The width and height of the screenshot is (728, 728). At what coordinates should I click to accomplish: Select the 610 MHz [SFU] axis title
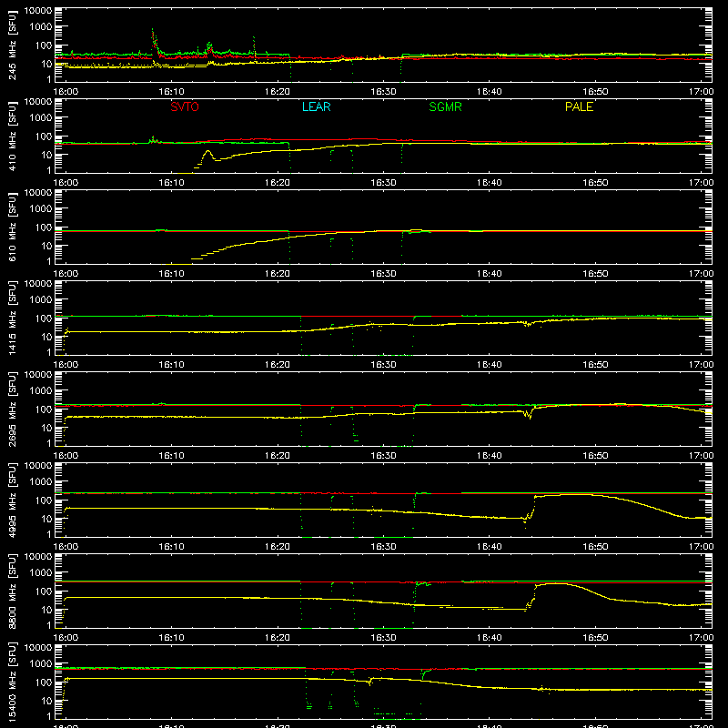pos(13,227)
